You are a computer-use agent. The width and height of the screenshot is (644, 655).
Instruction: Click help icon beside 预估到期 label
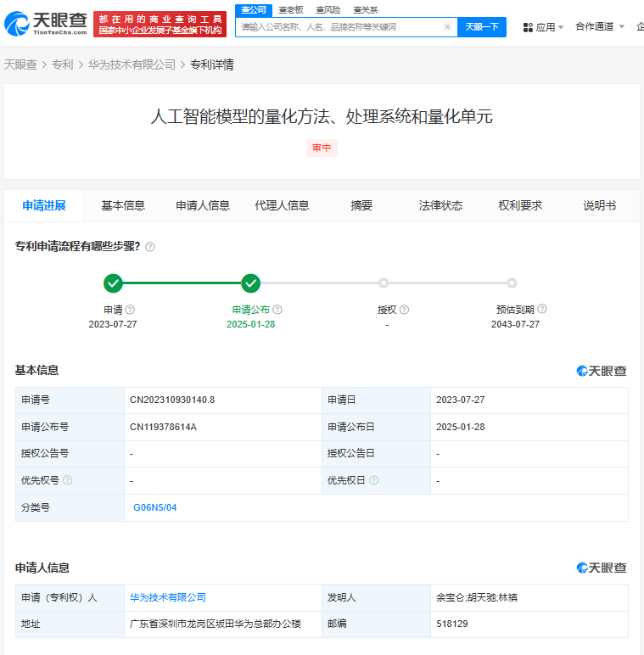pyautogui.click(x=542, y=310)
